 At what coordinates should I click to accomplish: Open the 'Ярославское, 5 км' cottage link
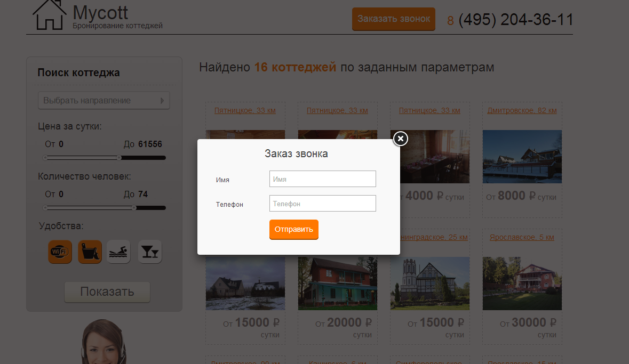522,237
